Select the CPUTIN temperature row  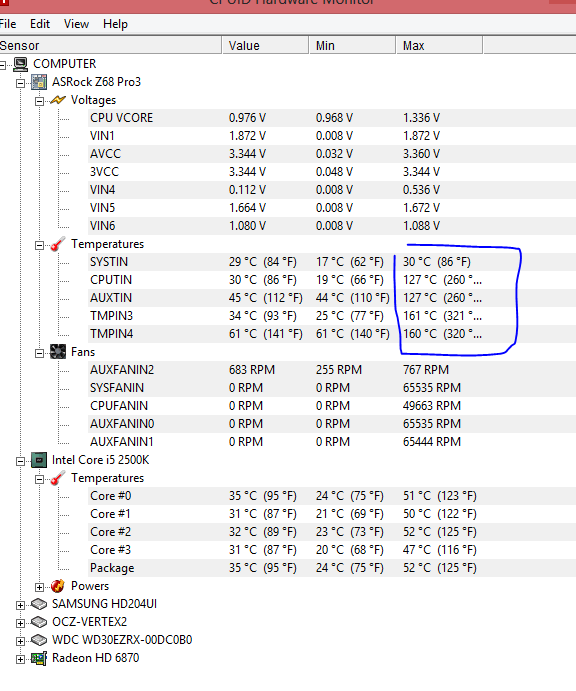tap(332, 280)
